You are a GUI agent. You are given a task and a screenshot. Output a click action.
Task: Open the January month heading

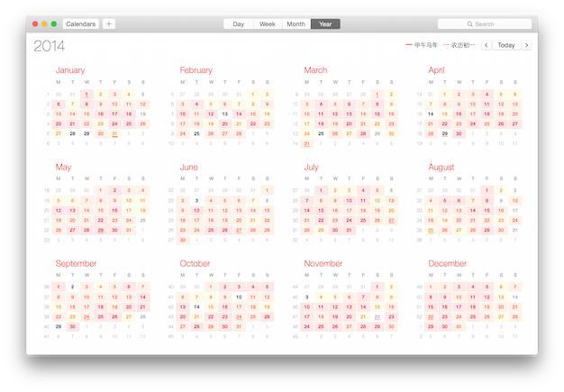[x=70, y=69]
